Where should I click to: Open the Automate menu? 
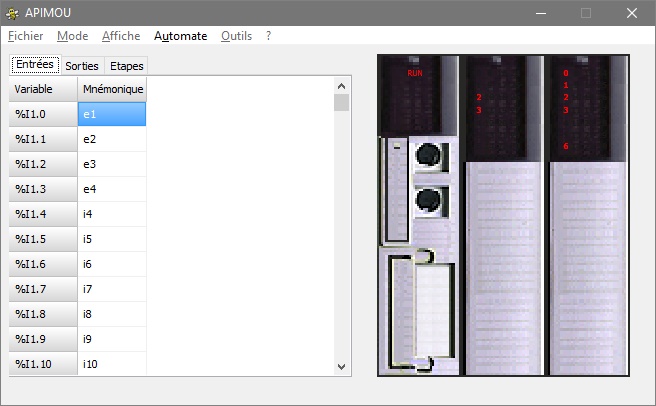coord(180,36)
